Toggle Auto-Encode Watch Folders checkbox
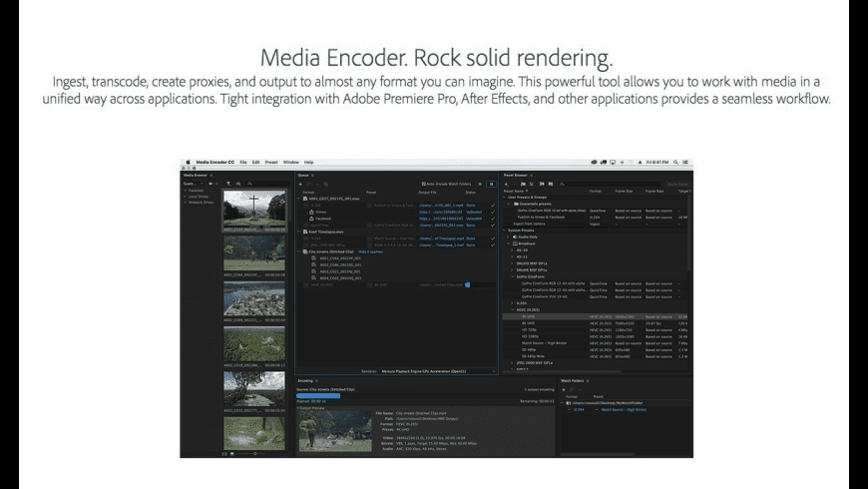Screen dimensions: 868x489 [x=423, y=184]
